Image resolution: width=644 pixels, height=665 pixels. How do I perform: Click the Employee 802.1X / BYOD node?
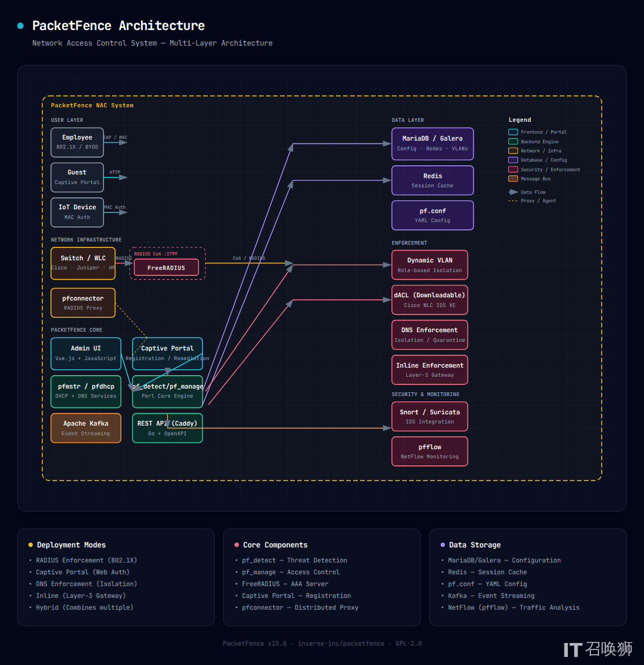(77, 142)
